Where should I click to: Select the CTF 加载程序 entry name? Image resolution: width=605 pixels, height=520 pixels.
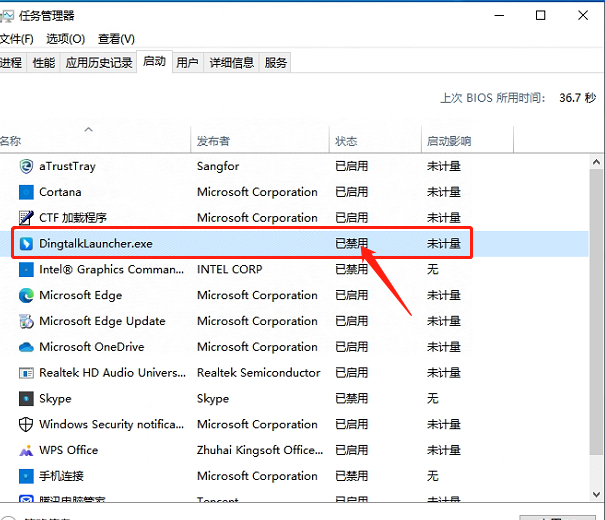73,218
